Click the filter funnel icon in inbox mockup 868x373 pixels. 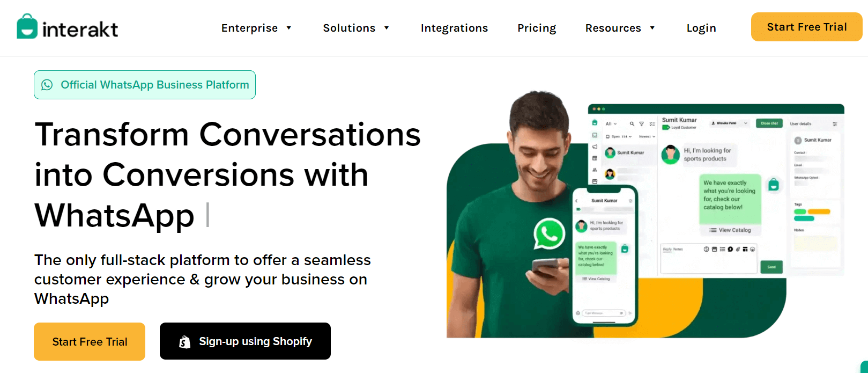click(641, 124)
